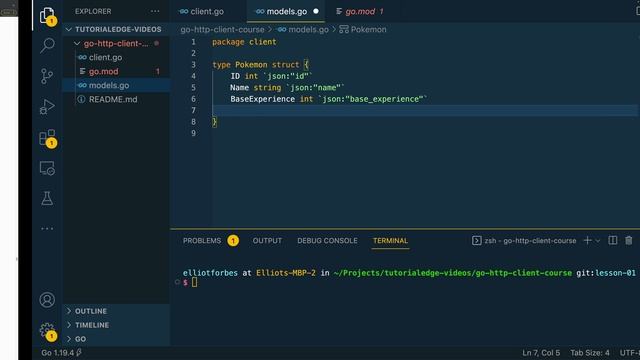Click Ln 7, Col 5 status item
The height and width of the screenshot is (360, 640).
click(x=541, y=353)
